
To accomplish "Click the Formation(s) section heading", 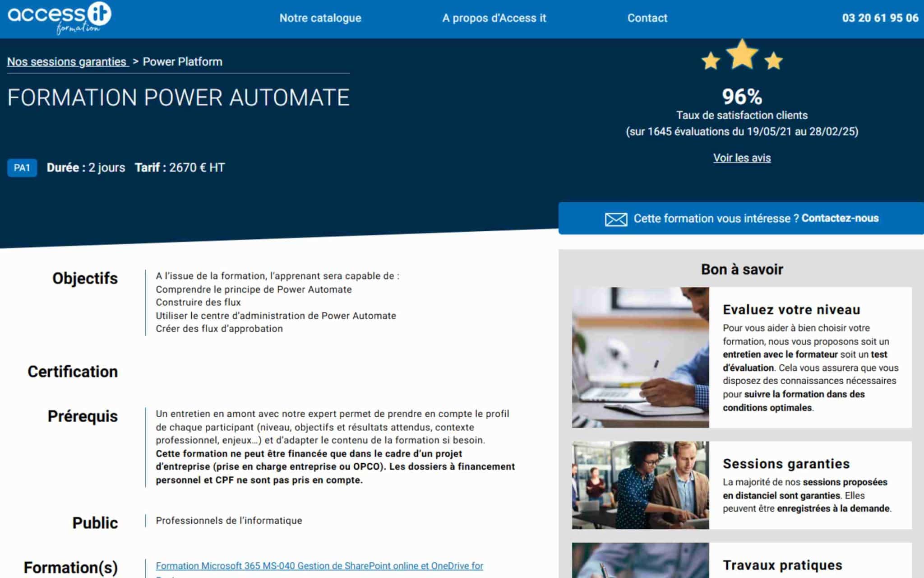I will 71,568.
